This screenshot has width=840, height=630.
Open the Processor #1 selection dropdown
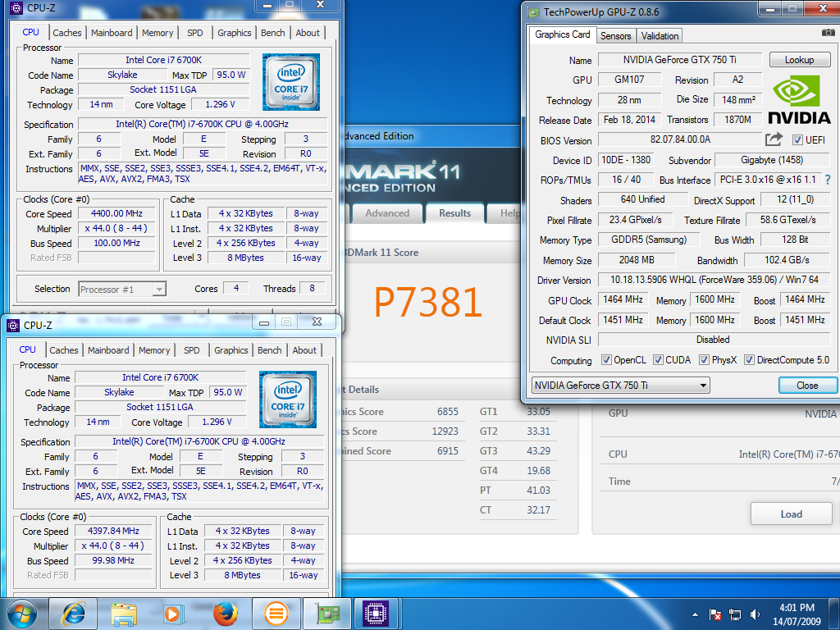tap(122, 290)
